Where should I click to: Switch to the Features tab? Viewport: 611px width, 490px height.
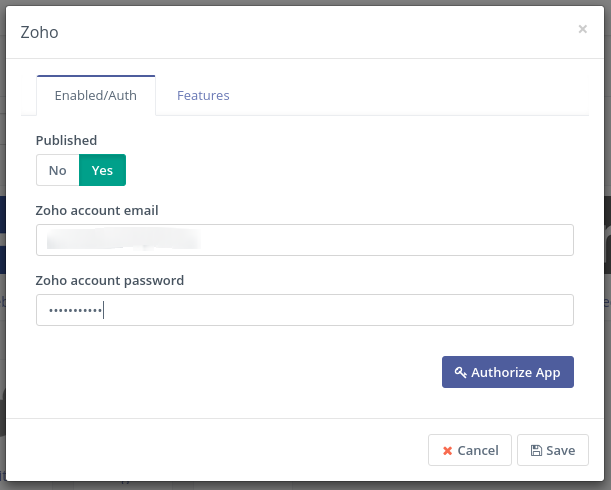coord(203,96)
